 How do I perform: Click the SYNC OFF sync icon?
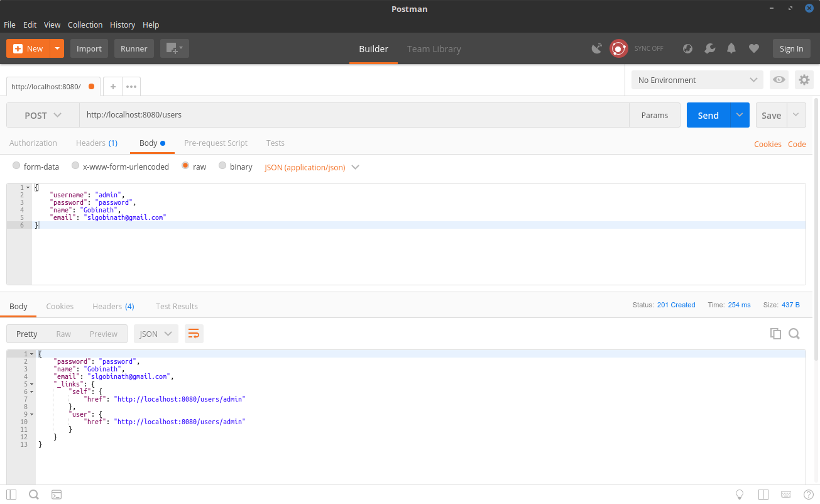pos(619,48)
